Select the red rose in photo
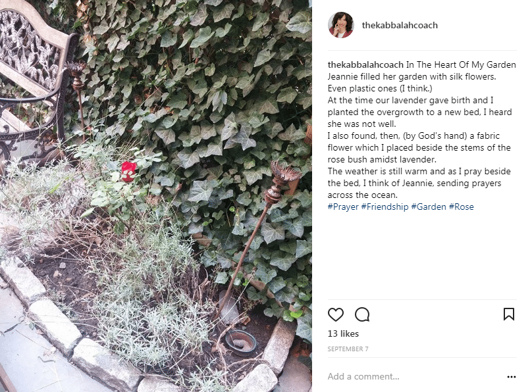Screen dimensions: 532x392 (128, 172)
